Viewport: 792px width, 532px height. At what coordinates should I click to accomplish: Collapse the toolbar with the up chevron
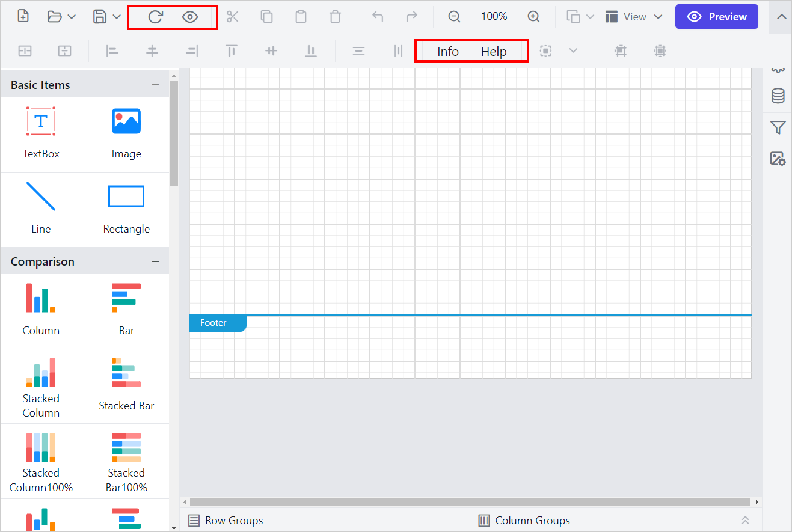[781, 17]
